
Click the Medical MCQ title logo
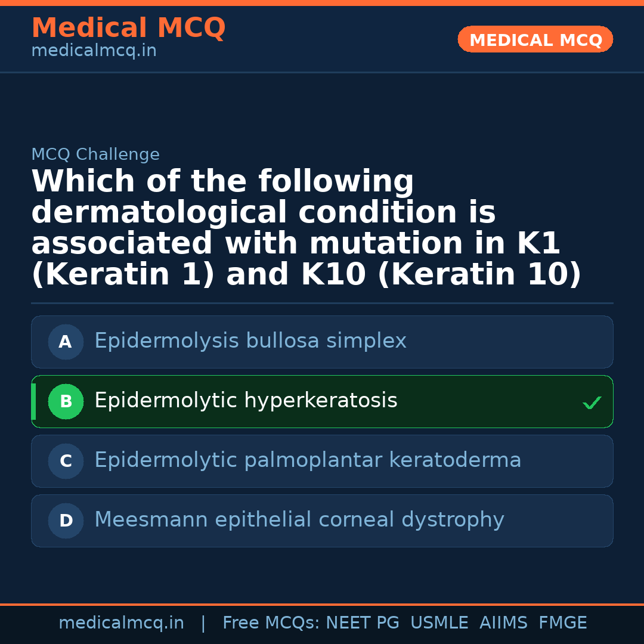[x=128, y=28]
